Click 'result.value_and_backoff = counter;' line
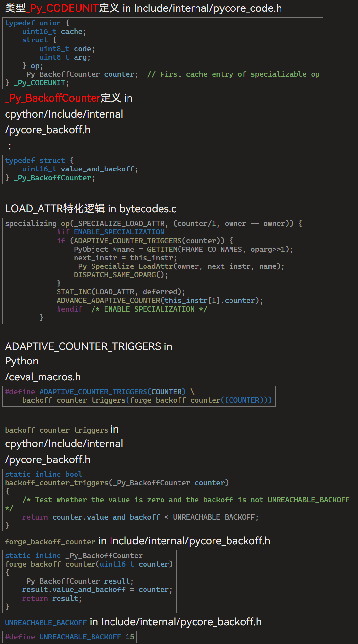 [97, 590]
